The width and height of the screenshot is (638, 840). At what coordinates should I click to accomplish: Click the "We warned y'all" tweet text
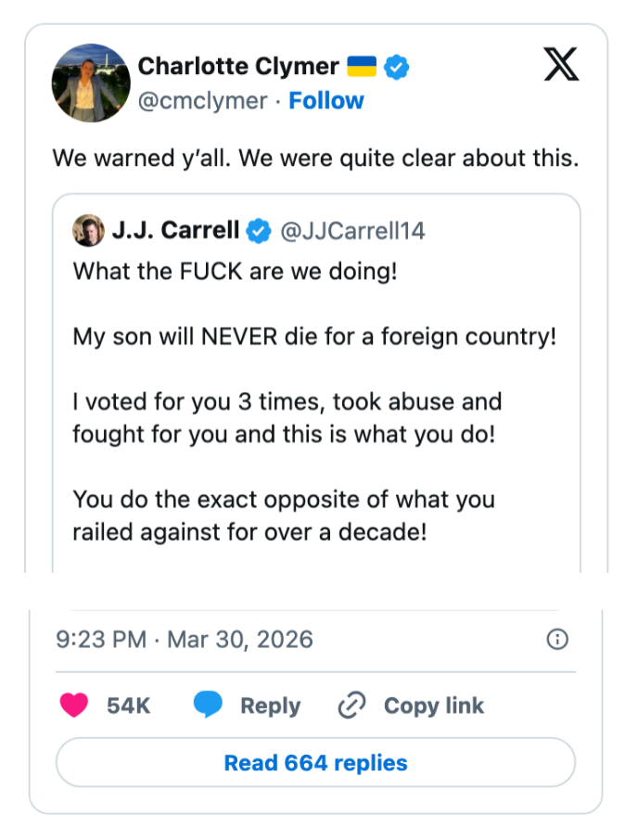pos(315,158)
